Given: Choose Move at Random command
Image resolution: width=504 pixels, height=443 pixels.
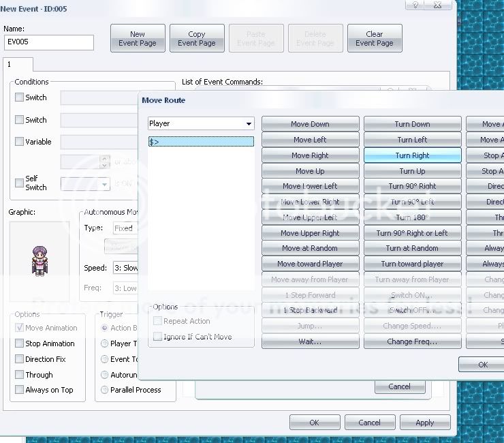Looking at the screenshot, I should [310, 248].
